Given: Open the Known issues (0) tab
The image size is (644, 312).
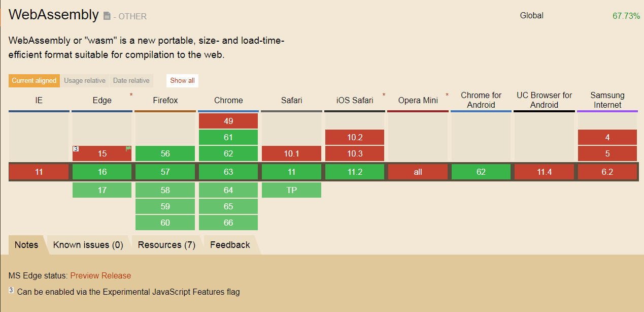Looking at the screenshot, I should coord(88,245).
